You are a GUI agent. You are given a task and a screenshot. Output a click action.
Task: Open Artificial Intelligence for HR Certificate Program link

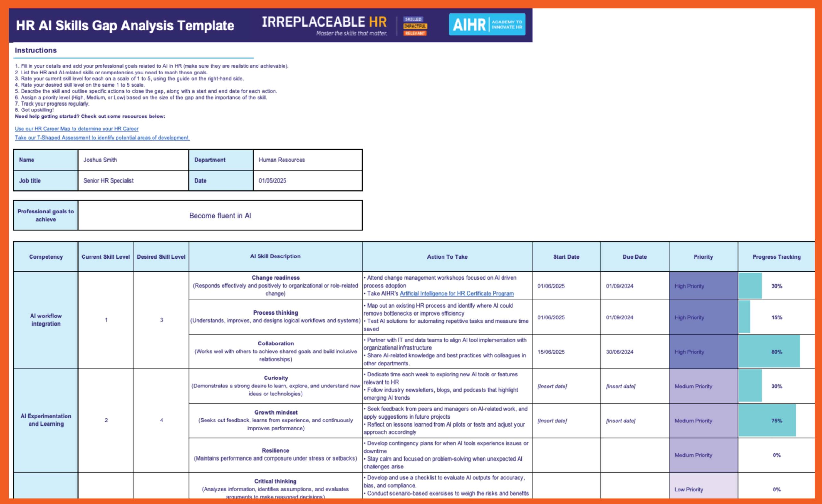pos(457,293)
